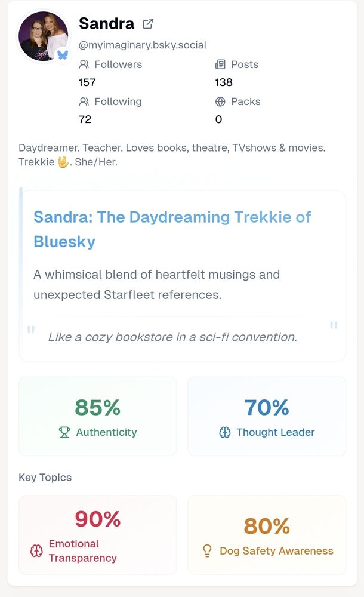364x597 pixels.
Task: Click the Sandra profile name heading
Action: point(106,24)
